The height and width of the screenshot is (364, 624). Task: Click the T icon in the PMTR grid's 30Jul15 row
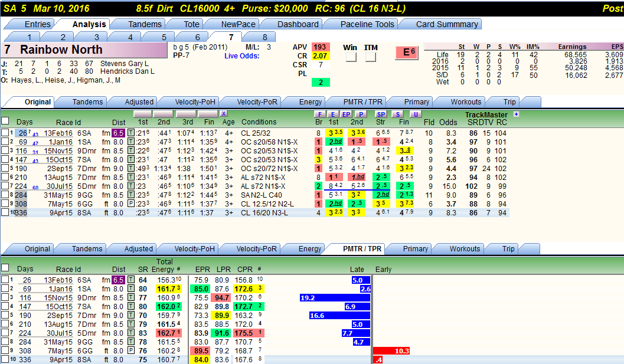click(130, 333)
